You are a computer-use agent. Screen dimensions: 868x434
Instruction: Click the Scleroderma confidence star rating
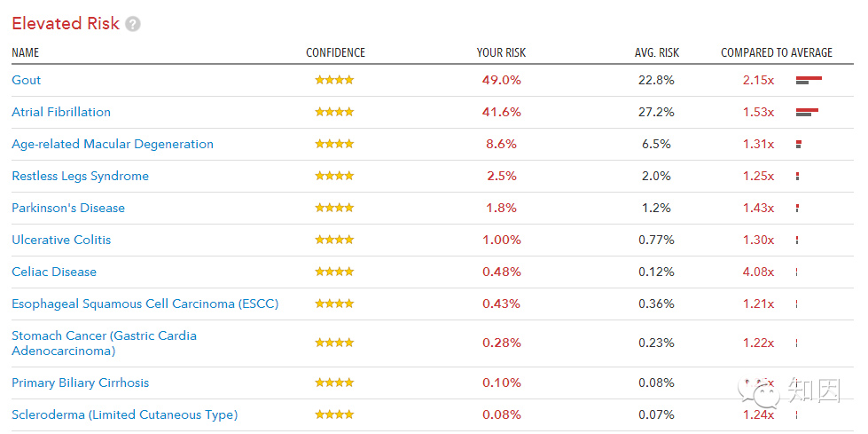point(334,414)
